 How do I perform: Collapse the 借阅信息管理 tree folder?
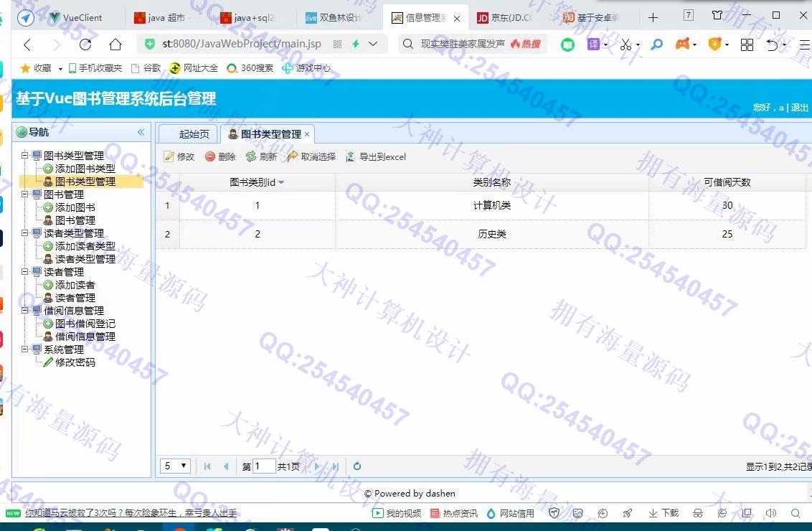click(x=24, y=310)
